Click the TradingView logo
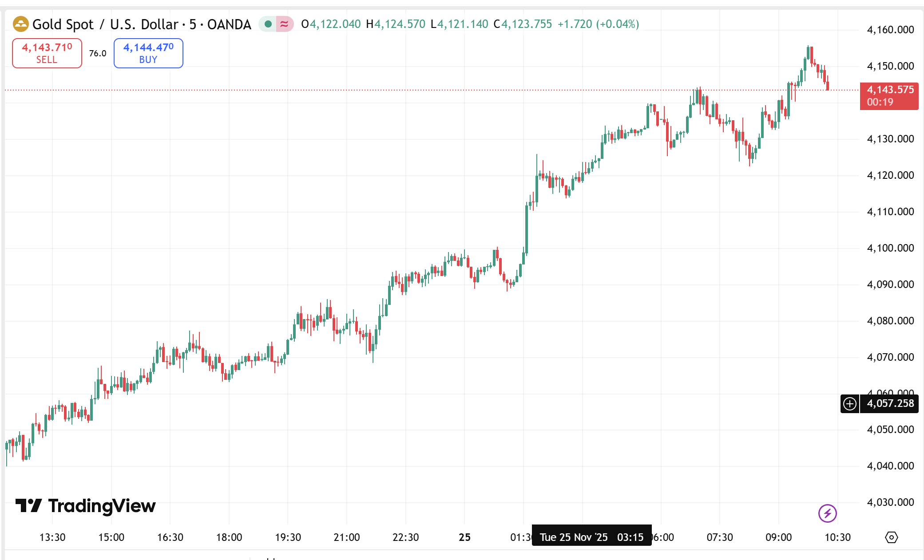The width and height of the screenshot is (924, 560). (x=86, y=506)
